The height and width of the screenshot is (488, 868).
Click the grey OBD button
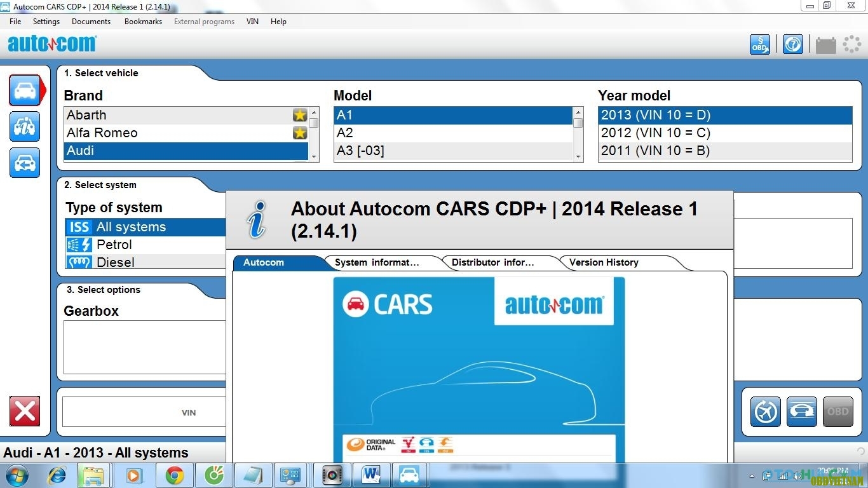click(x=838, y=412)
